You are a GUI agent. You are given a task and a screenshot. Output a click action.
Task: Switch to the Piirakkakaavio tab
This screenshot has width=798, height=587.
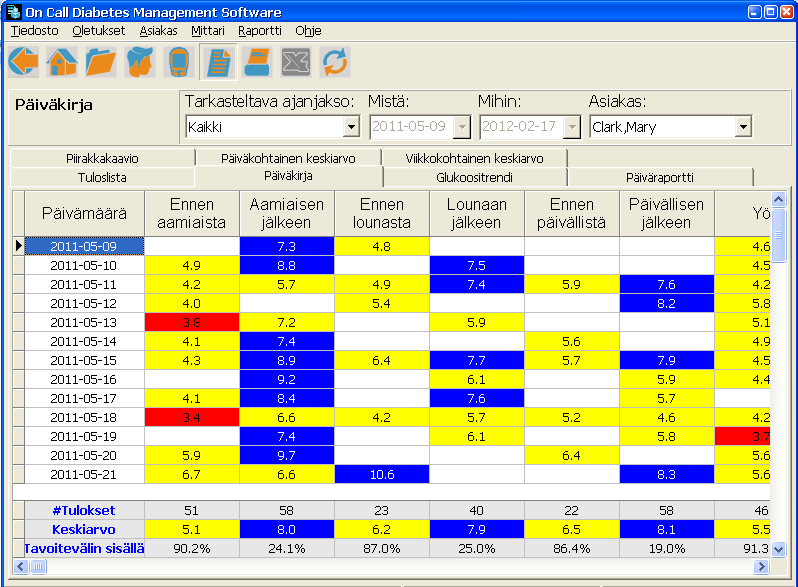tap(102, 158)
